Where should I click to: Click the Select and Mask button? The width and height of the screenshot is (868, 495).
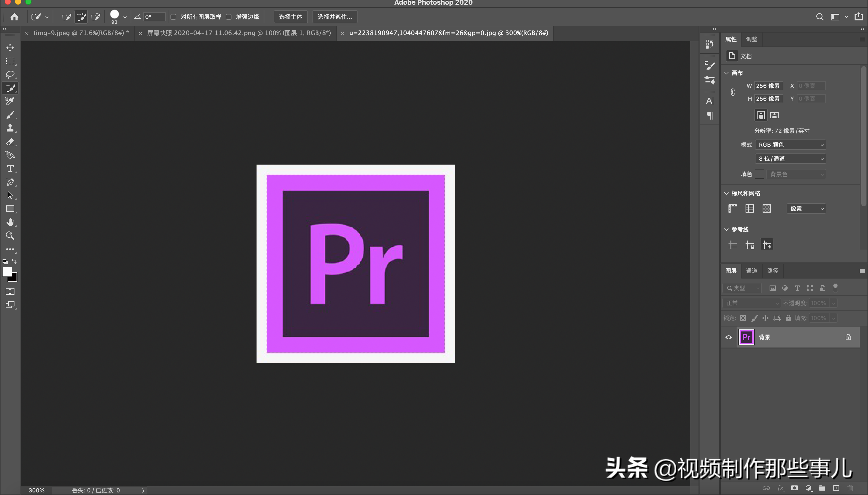coord(335,17)
